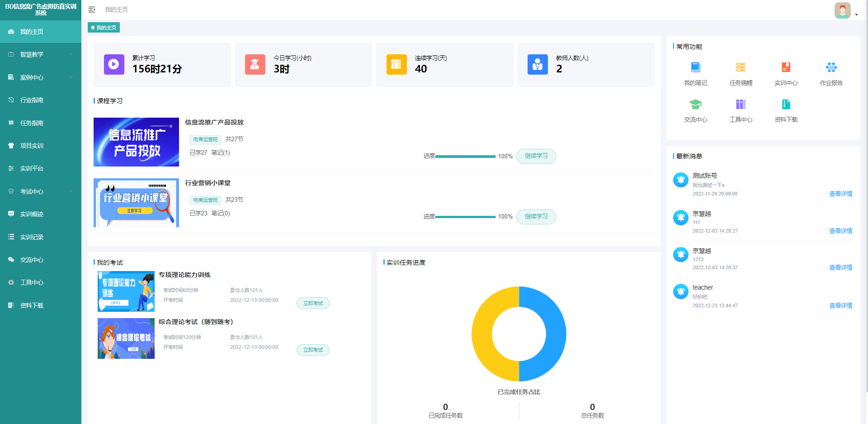This screenshot has height=424, width=868.
Task: Expand 案例中心 sidebar menu
Action: point(41,77)
